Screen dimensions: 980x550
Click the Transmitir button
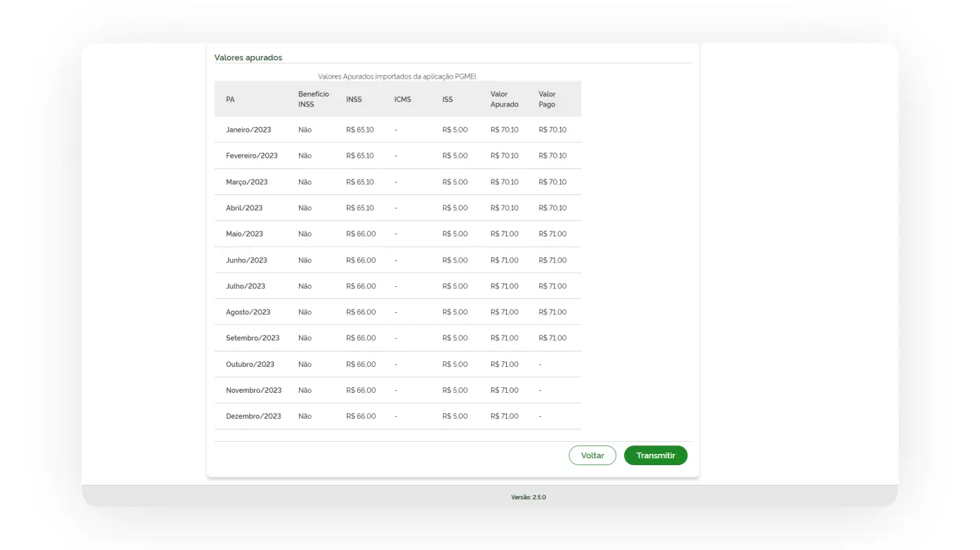point(655,455)
